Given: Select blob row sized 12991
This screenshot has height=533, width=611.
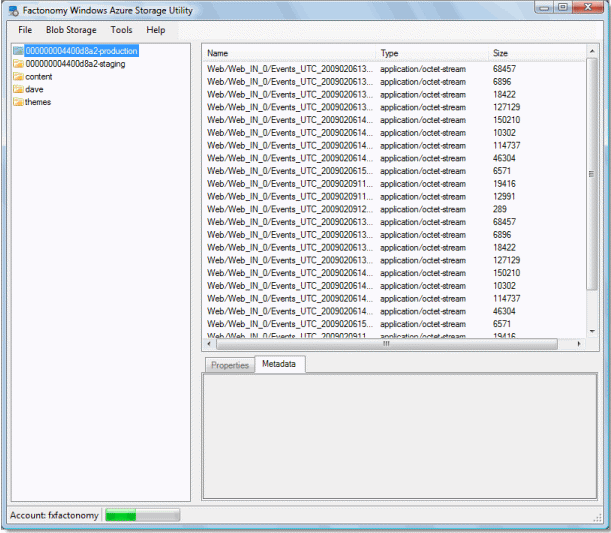Looking at the screenshot, I should (x=394, y=196).
